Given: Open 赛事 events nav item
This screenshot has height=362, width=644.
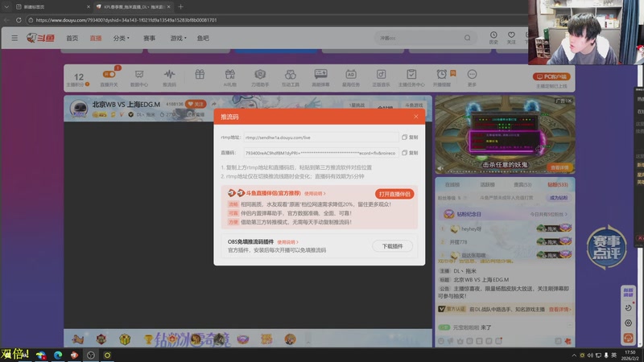Looking at the screenshot, I should (149, 38).
